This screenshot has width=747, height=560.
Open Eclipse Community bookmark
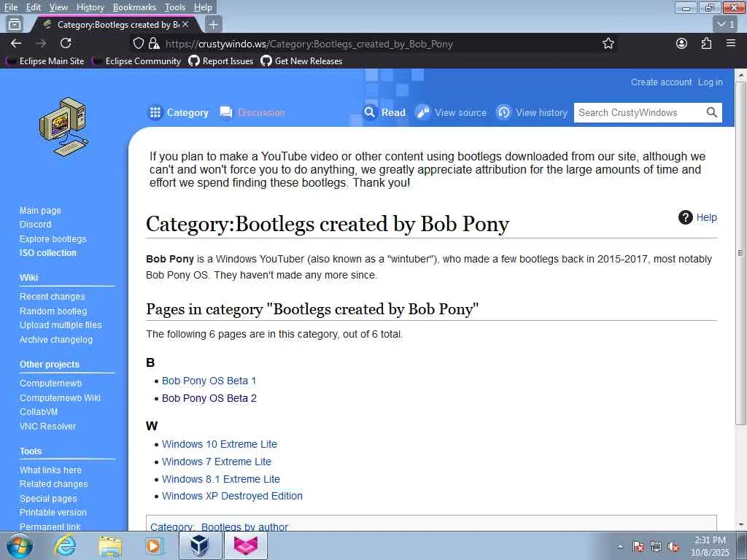tap(136, 61)
